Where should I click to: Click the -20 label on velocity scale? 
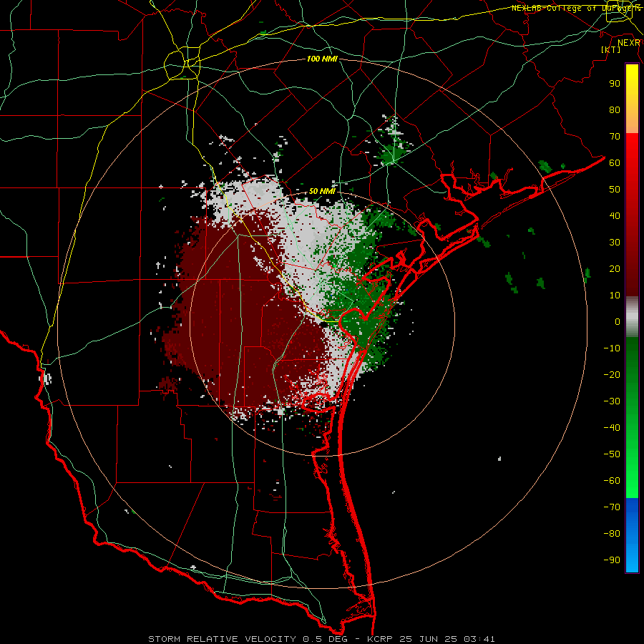point(612,374)
